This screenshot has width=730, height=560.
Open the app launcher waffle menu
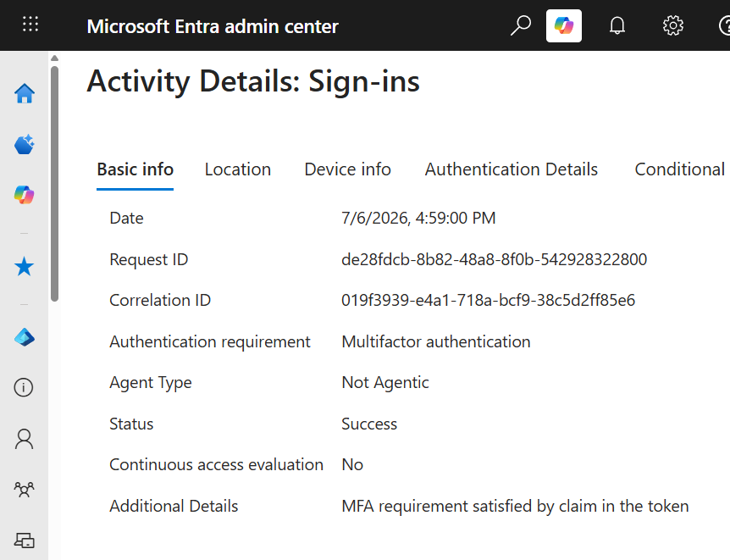[30, 25]
